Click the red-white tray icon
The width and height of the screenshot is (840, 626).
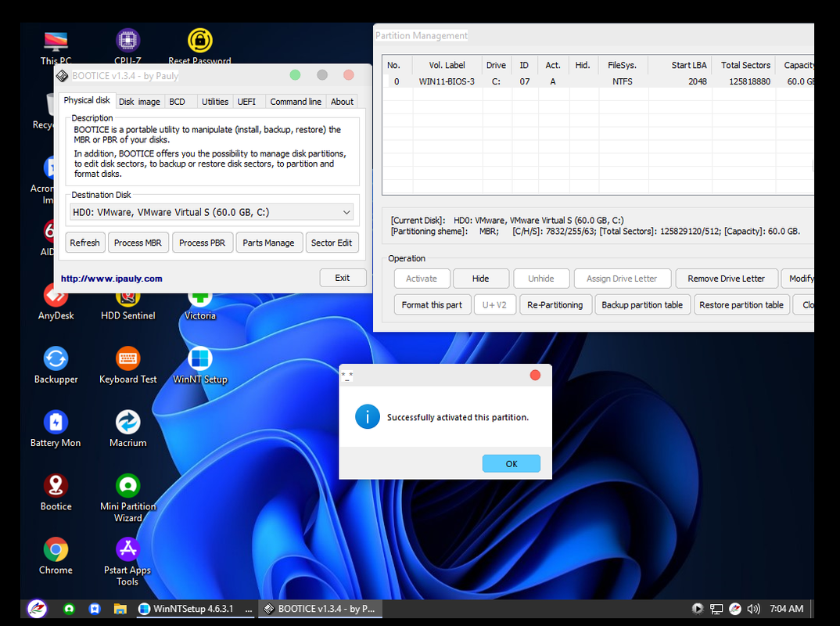coord(735,609)
